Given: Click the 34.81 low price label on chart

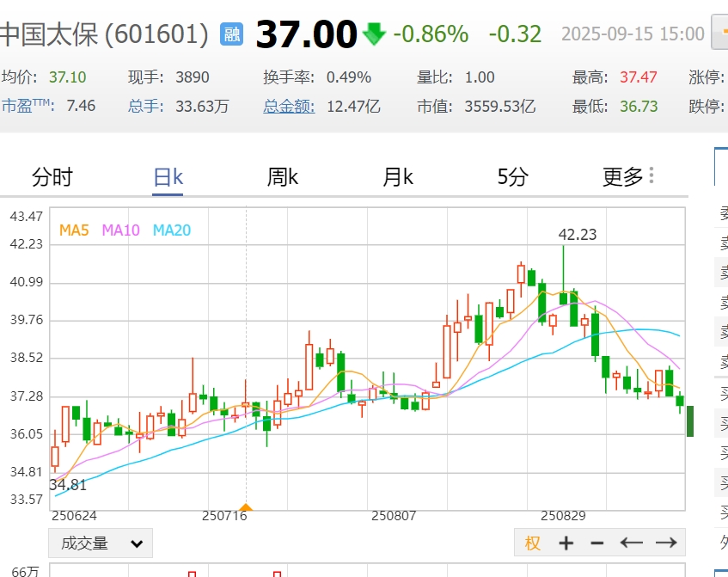Looking at the screenshot, I should [68, 485].
